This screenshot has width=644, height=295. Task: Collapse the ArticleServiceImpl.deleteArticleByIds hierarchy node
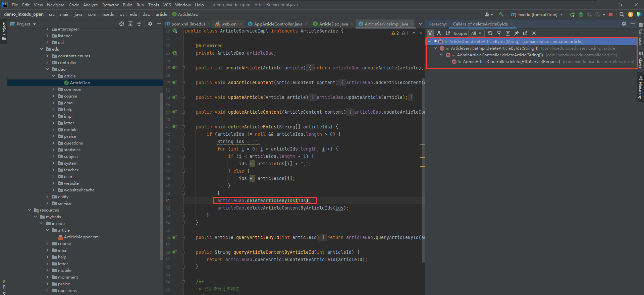click(435, 48)
